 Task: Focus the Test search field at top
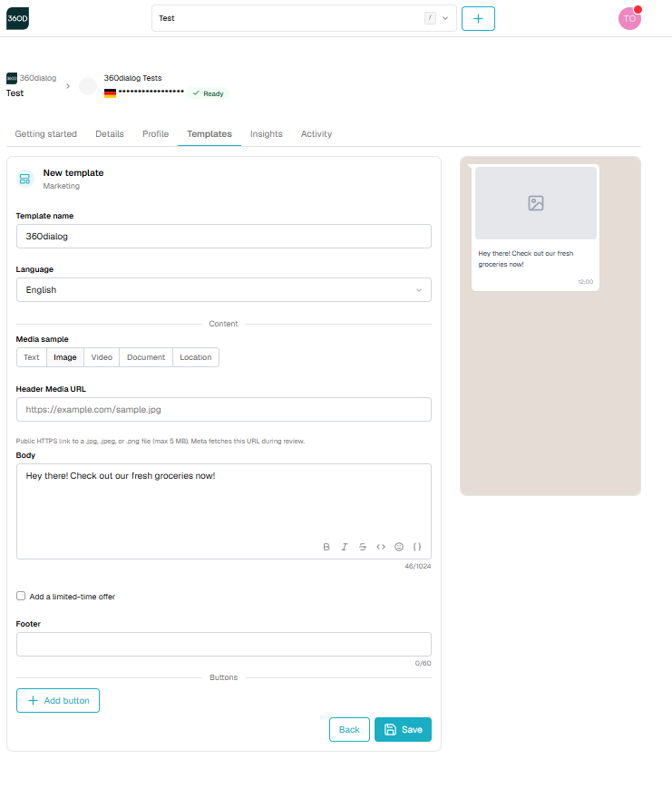(x=304, y=18)
